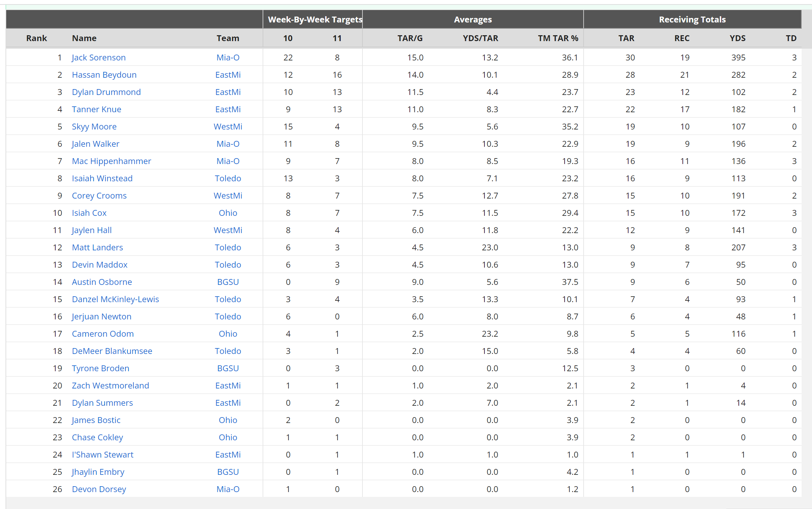Open Mia-O team link in Jack Sorenson row
Viewport: 812px width, 509px height.
(x=228, y=57)
